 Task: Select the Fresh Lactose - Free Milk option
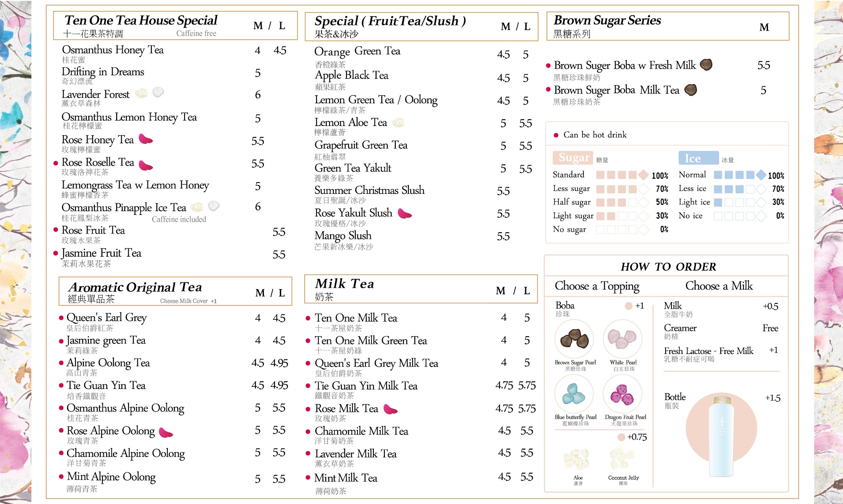click(708, 351)
